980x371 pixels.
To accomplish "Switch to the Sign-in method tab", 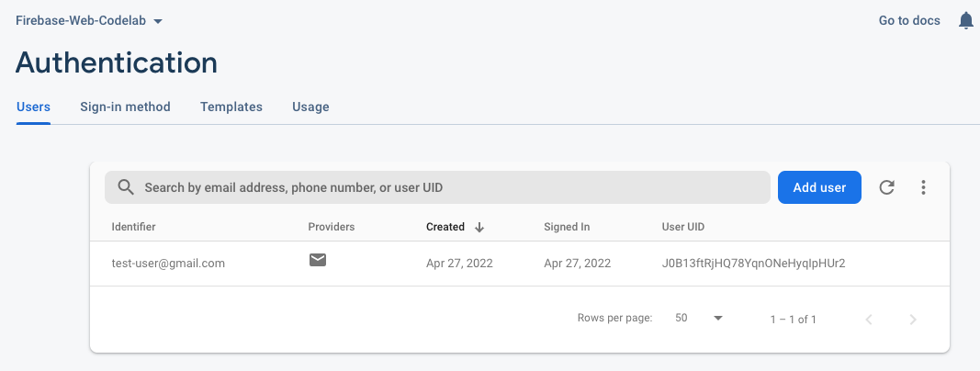I will pos(125,107).
